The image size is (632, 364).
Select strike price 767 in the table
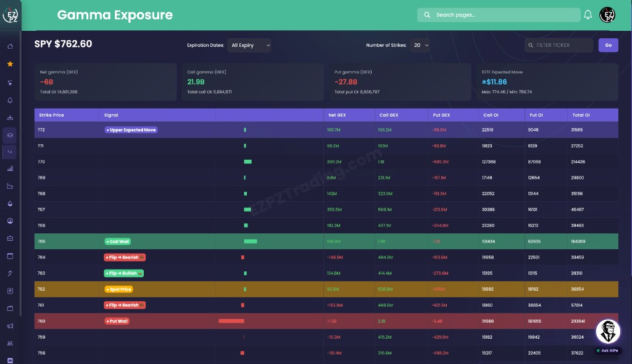pos(41,210)
